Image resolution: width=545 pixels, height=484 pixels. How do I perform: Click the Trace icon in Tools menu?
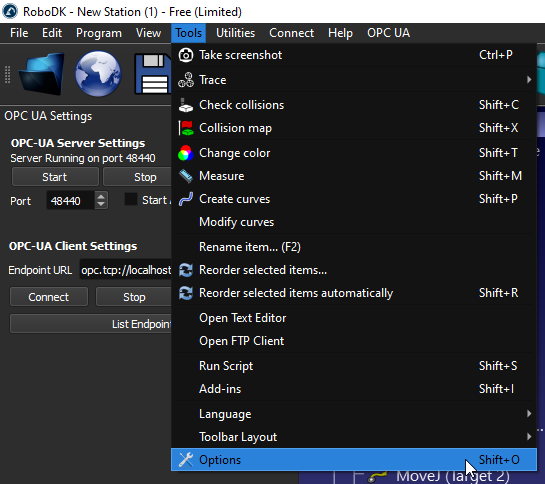click(x=186, y=80)
